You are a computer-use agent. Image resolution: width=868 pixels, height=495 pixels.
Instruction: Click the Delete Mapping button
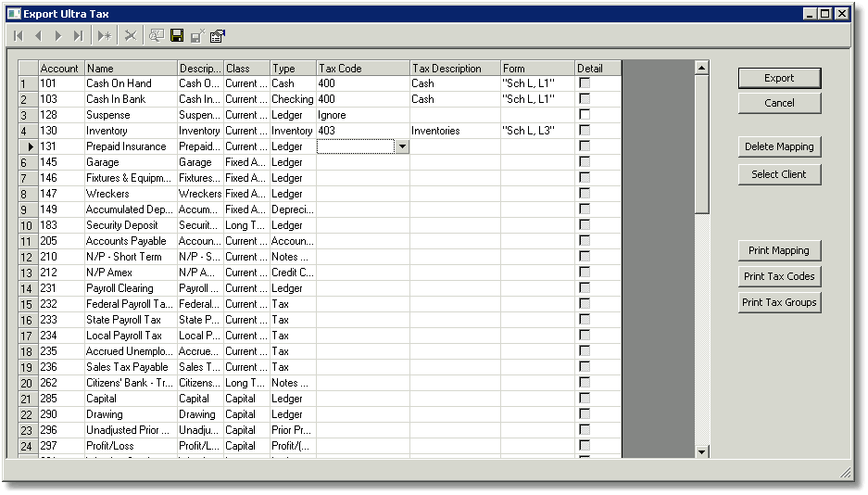coord(779,146)
